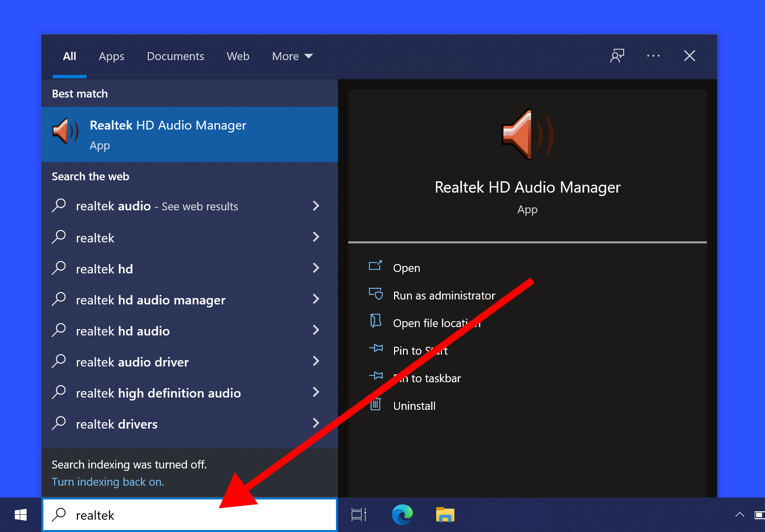Screen dimensions: 765x532
Task: Click Open under Realtek HD Audio Manager
Action: point(406,267)
